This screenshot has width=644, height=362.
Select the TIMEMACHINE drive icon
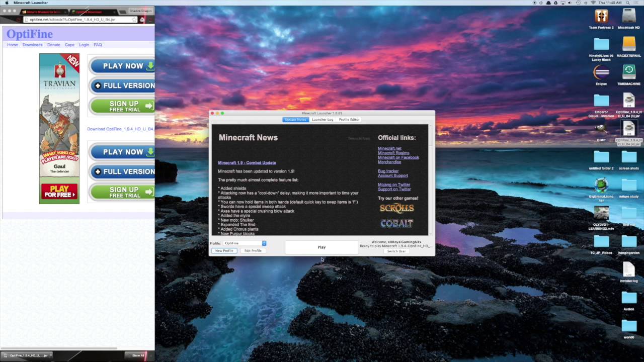pyautogui.click(x=629, y=72)
